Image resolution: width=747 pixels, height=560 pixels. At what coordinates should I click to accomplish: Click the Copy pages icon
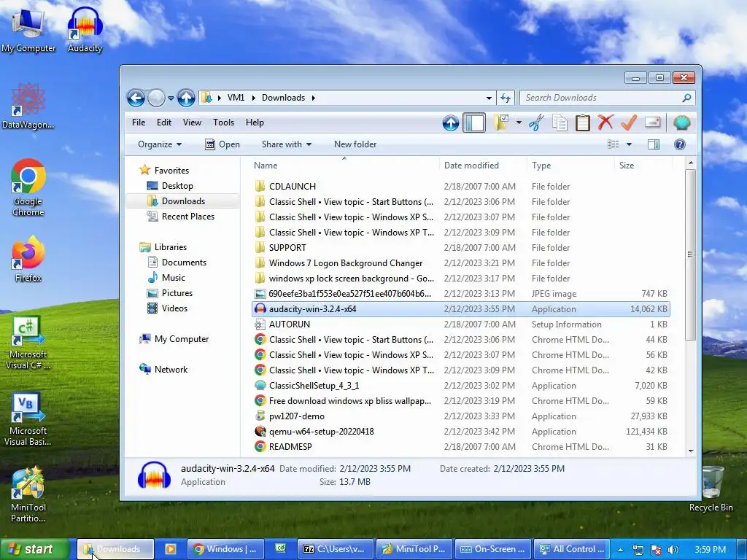pyautogui.click(x=560, y=122)
